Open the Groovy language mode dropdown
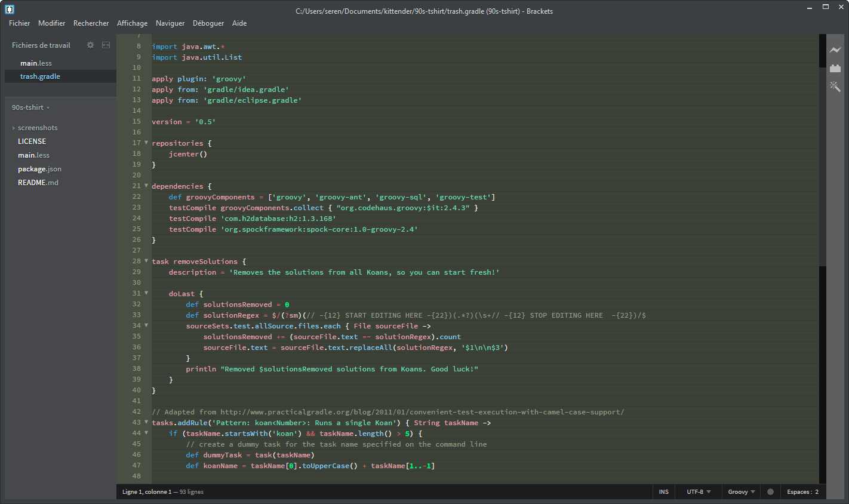 (740, 491)
